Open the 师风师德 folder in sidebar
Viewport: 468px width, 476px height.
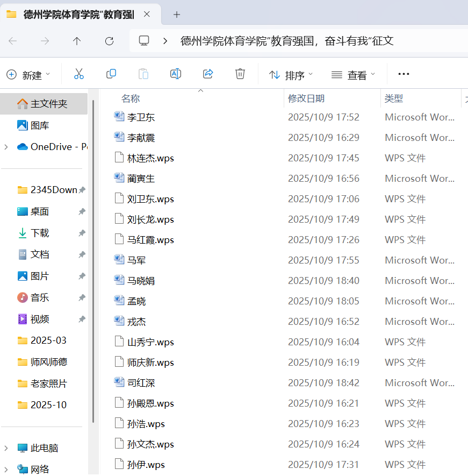(48, 362)
